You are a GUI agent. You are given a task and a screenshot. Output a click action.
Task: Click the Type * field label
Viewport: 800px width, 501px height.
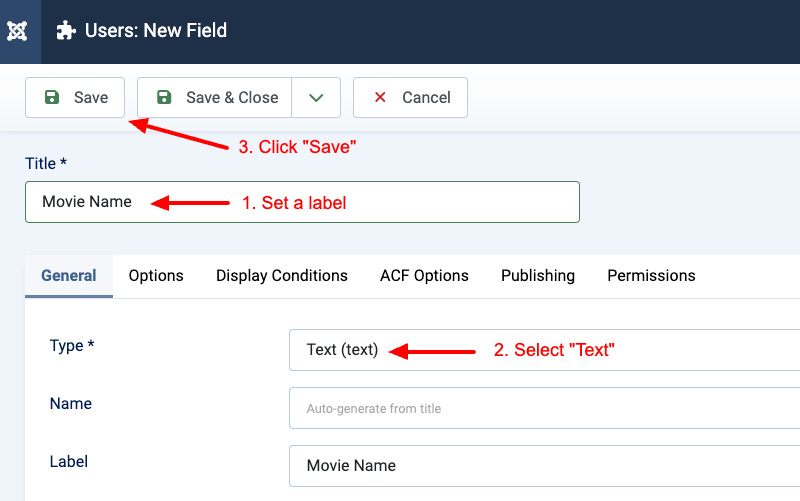(72, 345)
